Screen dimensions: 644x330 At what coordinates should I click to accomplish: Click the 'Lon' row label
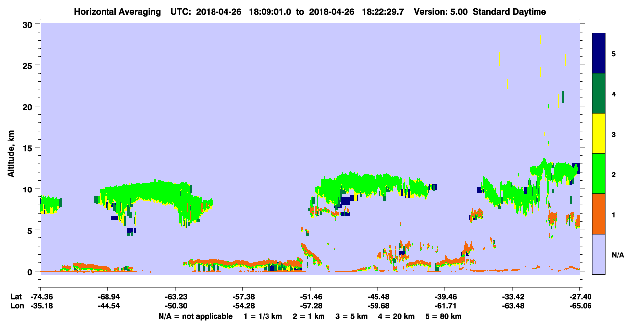17,306
